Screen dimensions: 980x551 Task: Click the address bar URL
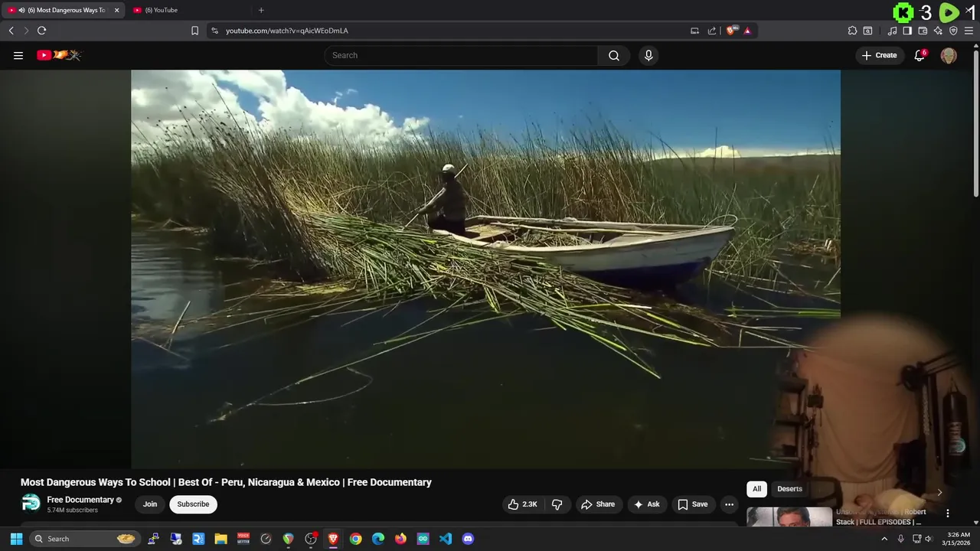(286, 31)
